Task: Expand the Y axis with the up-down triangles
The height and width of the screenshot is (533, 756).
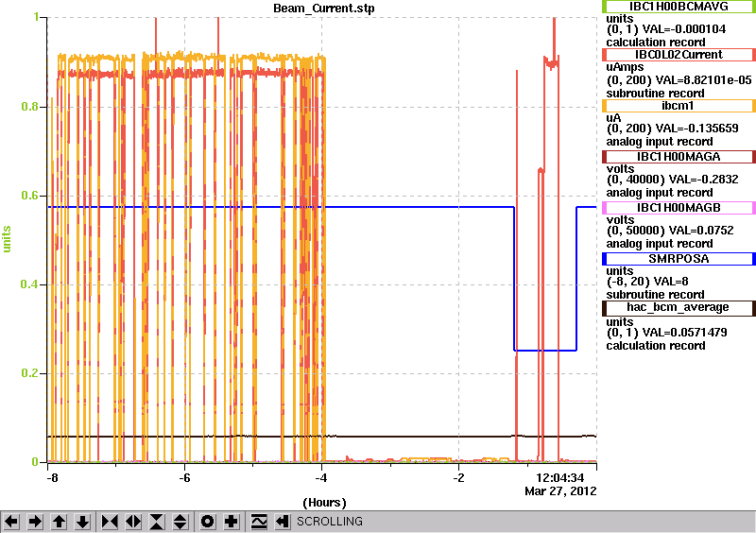Action: coord(180,522)
